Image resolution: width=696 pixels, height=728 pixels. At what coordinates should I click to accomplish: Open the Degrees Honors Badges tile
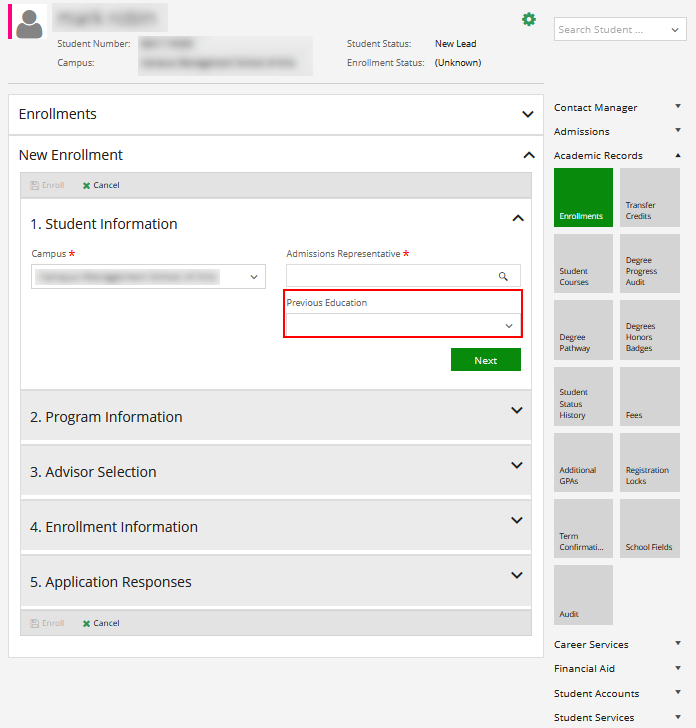coord(650,330)
